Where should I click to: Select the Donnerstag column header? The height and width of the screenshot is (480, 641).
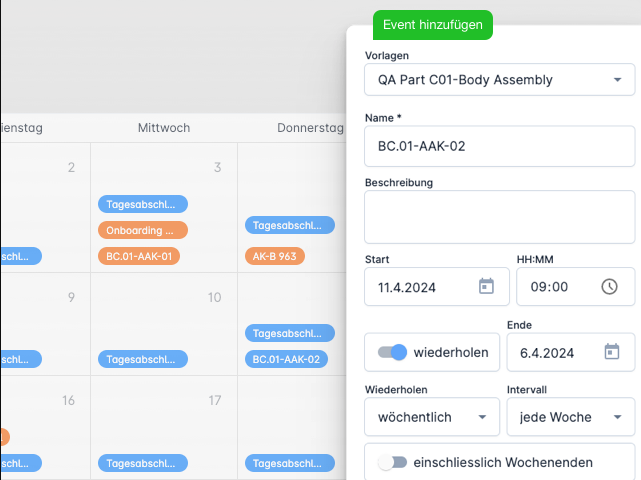(310, 128)
